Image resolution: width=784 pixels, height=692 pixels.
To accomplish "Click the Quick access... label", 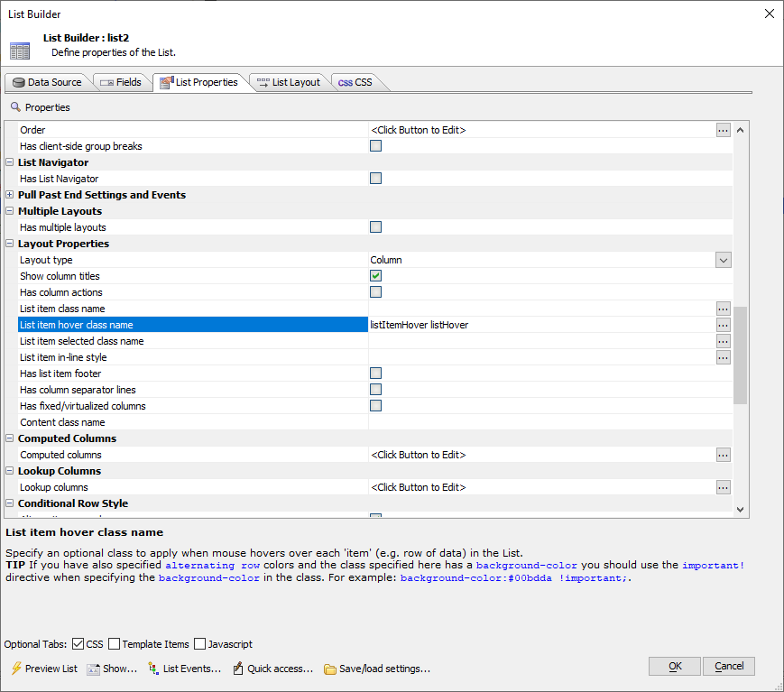I will click(x=280, y=669).
